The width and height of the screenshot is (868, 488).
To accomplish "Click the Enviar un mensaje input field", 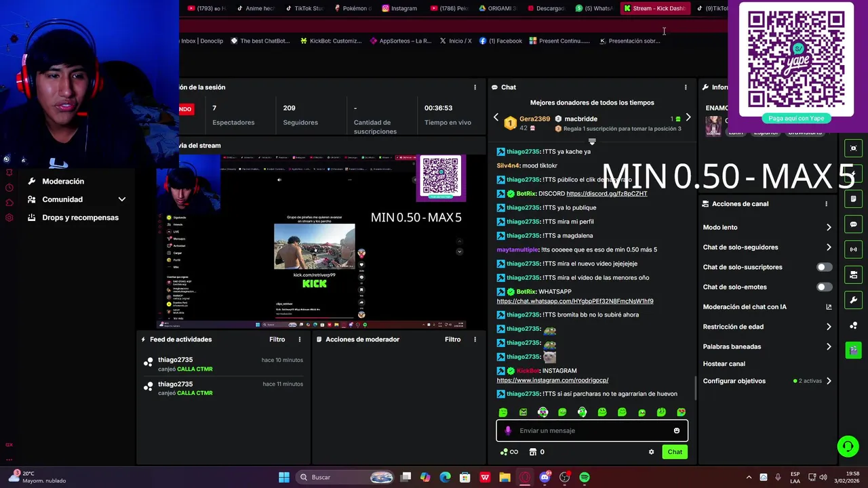I will tap(592, 430).
